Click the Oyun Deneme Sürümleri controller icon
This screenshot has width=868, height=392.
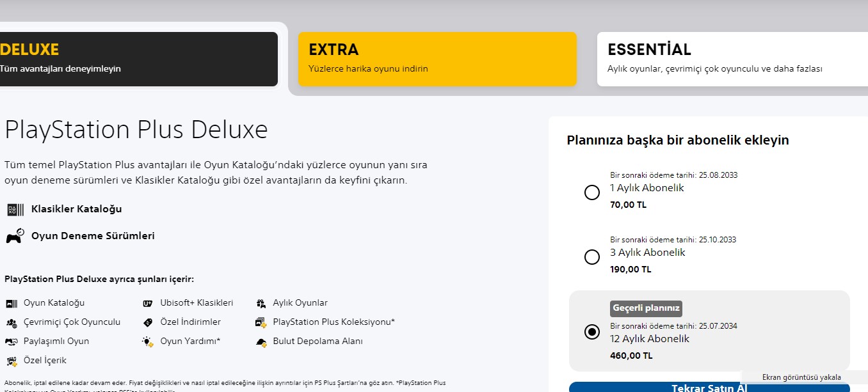(x=15, y=236)
